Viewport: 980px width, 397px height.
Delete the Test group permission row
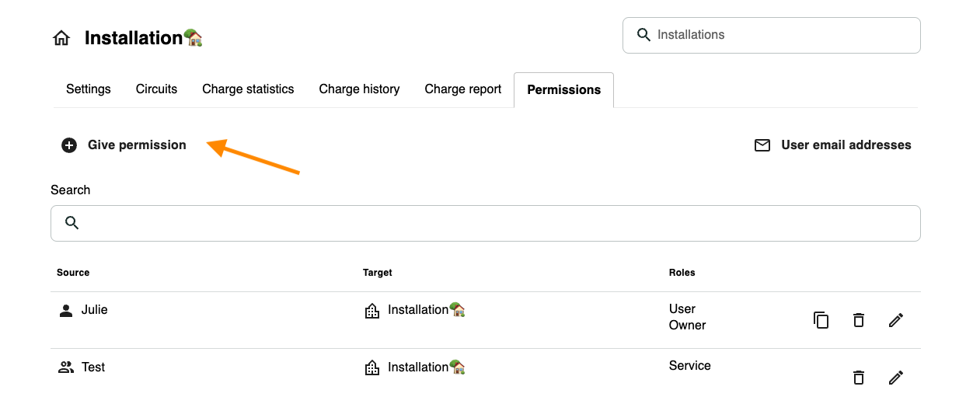point(859,378)
